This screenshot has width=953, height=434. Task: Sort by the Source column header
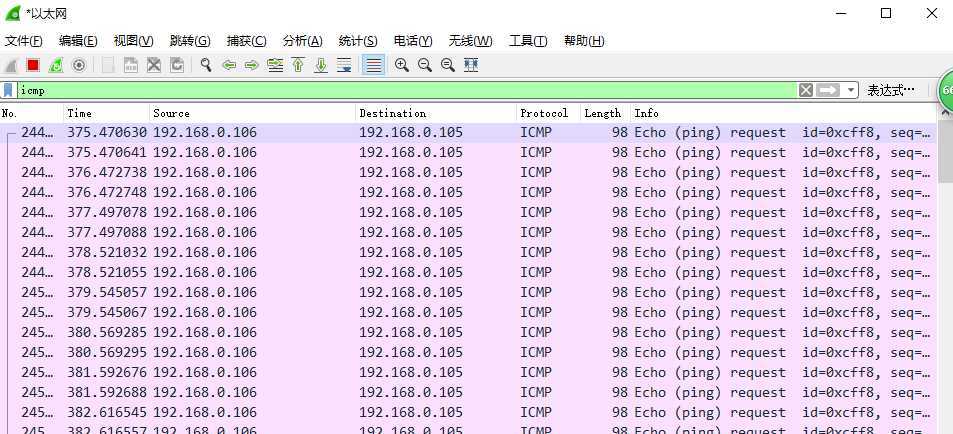pyautogui.click(x=252, y=113)
